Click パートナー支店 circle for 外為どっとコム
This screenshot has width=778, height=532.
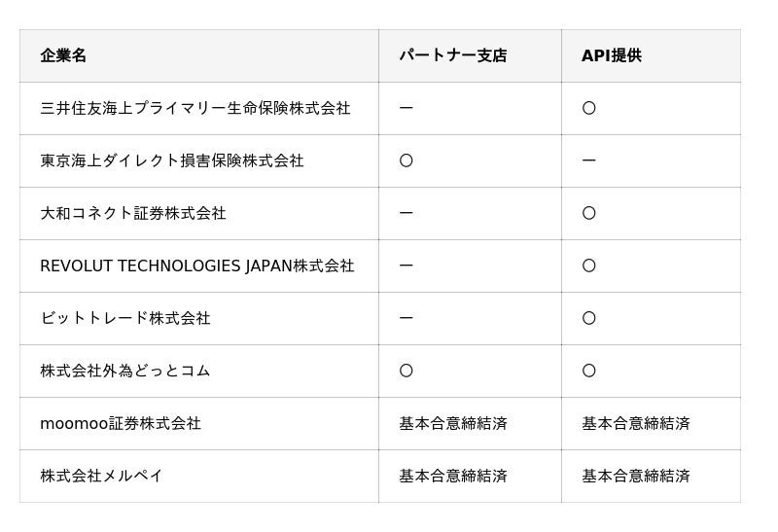click(x=406, y=371)
